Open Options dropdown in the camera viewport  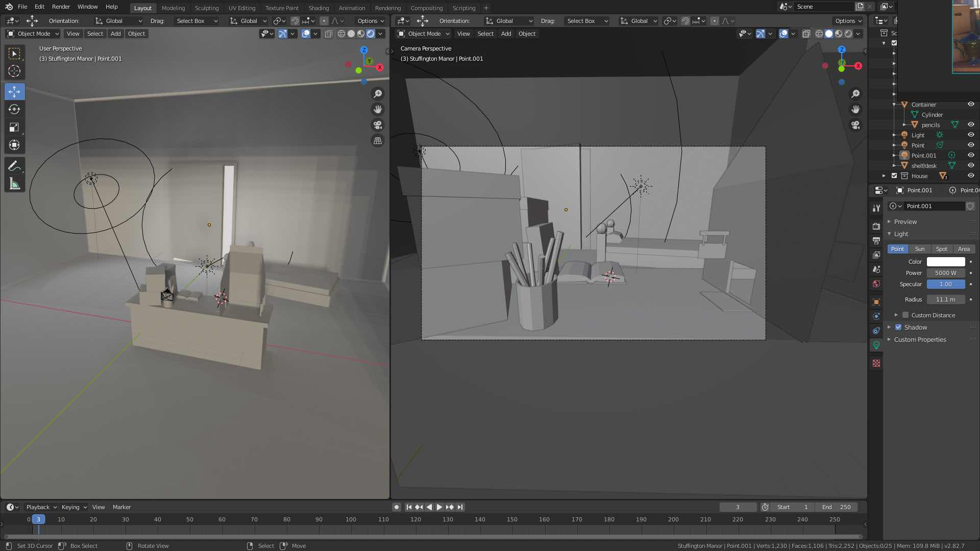coord(849,21)
